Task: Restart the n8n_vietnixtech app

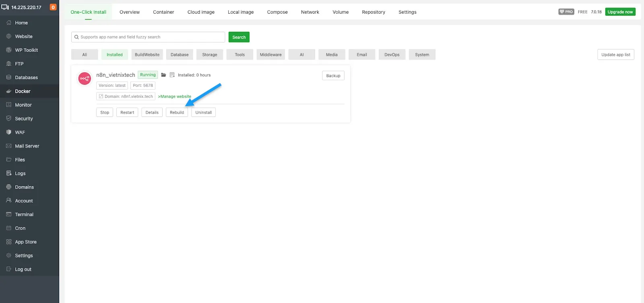Action: [x=127, y=113]
